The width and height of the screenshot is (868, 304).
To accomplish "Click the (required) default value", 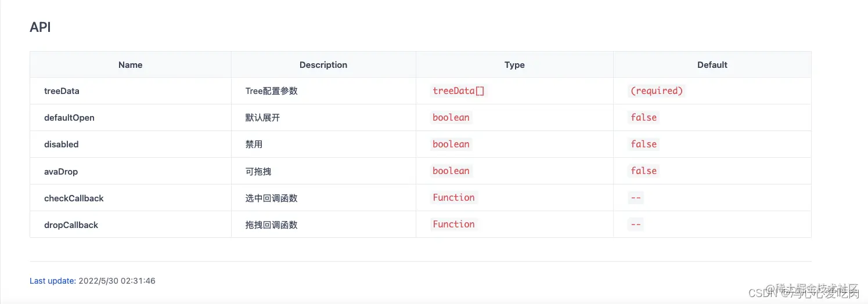I will 657,91.
